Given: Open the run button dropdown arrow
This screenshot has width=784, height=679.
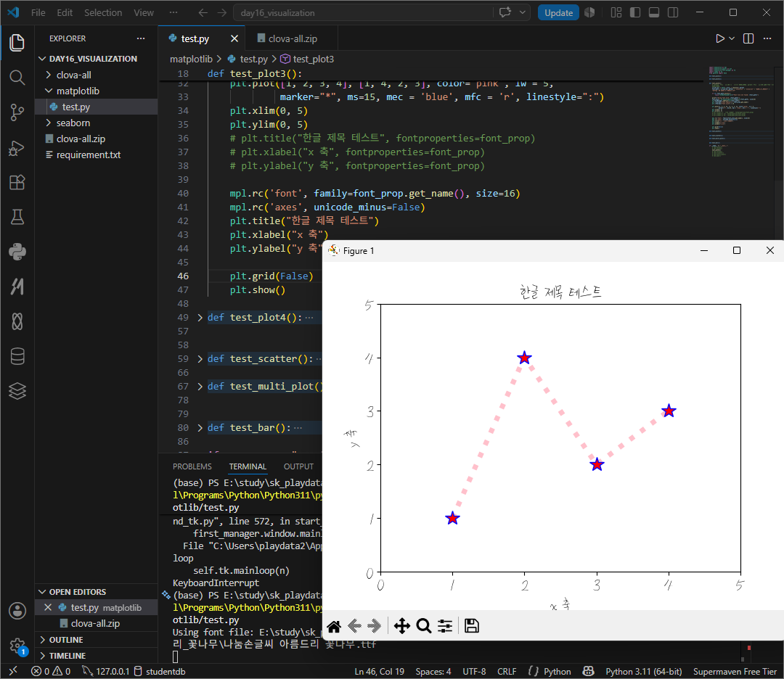Looking at the screenshot, I should pos(732,38).
